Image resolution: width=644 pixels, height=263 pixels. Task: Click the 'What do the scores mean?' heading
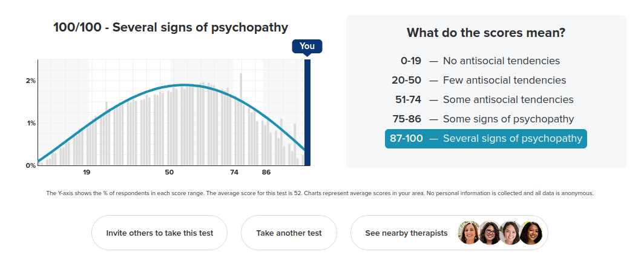(485, 33)
